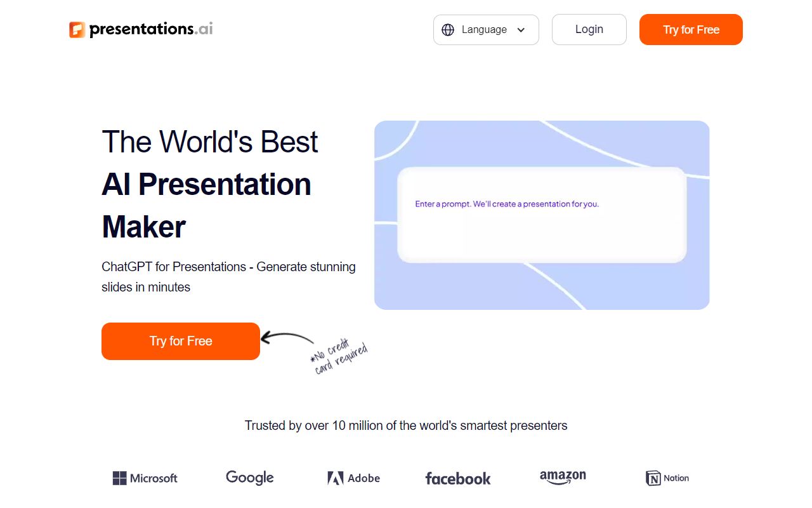Image resolution: width=812 pixels, height=508 pixels.
Task: Click the Login button
Action: click(x=589, y=29)
